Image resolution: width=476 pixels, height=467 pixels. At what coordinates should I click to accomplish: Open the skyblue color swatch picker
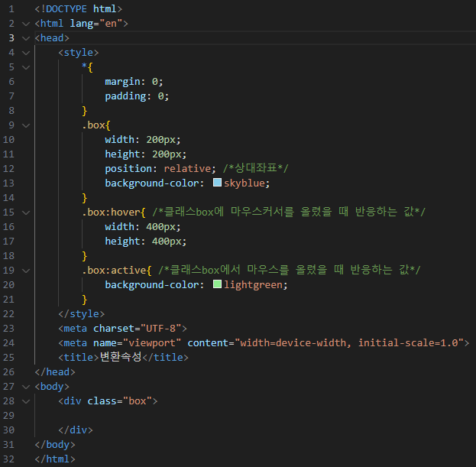click(217, 183)
